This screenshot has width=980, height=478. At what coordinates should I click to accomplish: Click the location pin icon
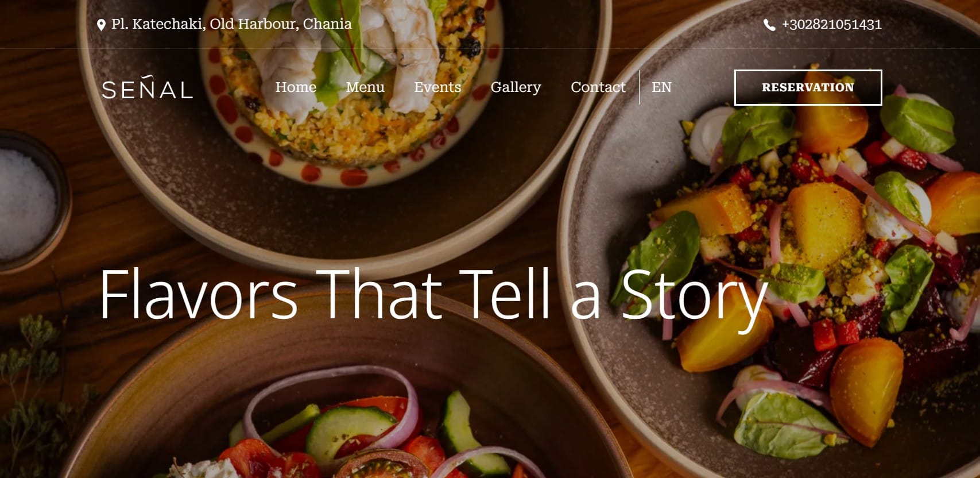tap(101, 25)
